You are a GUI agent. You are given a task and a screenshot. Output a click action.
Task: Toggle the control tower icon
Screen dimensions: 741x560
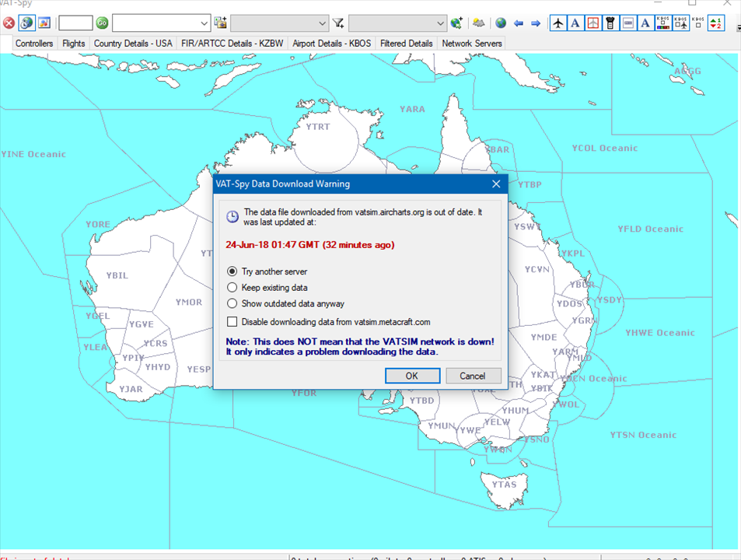click(610, 23)
